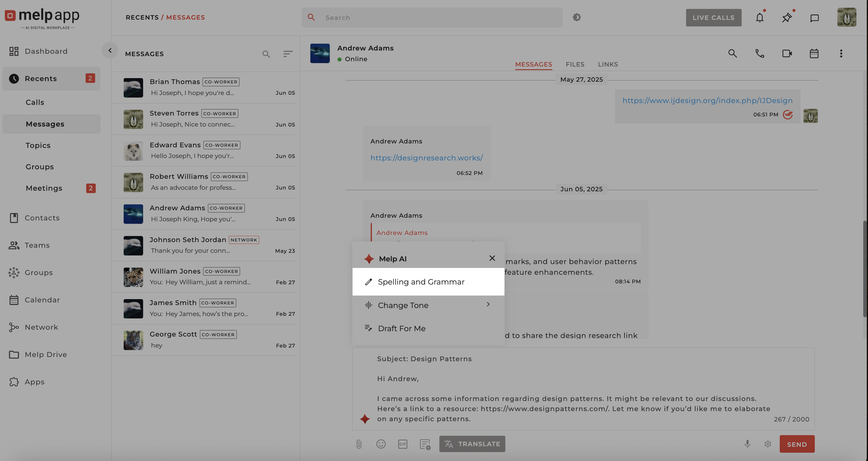Click the SEND button
This screenshot has height=461, width=868.
pos(797,444)
